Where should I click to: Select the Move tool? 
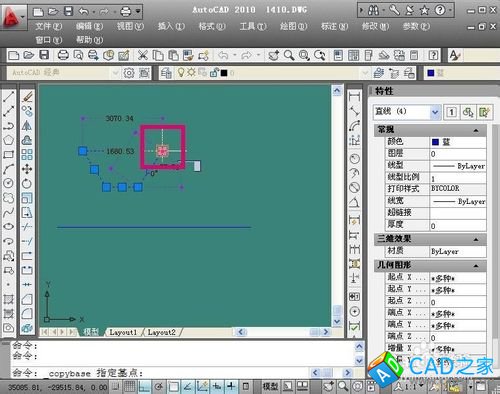pyautogui.click(x=27, y=169)
